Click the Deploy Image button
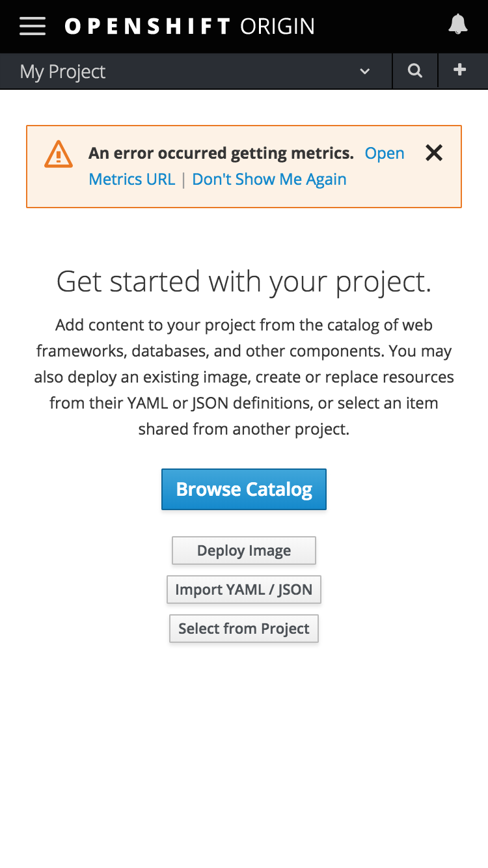Screen dimensions: 488x868 click(243, 550)
